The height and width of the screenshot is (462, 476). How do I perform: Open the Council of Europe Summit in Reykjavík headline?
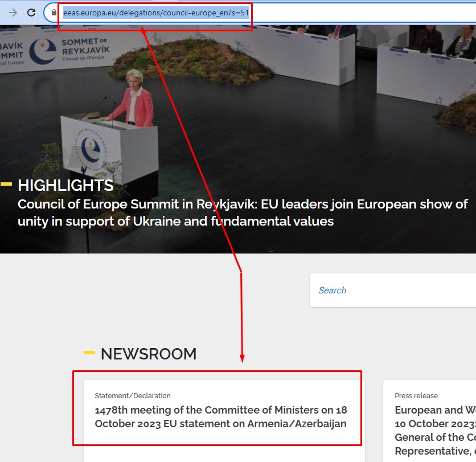[243, 212]
